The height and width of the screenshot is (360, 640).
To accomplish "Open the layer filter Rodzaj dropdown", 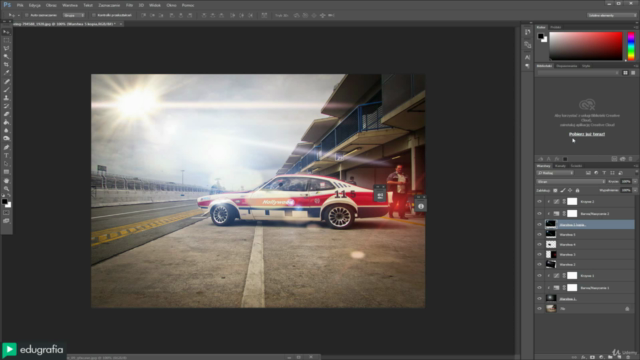I will pos(555,173).
